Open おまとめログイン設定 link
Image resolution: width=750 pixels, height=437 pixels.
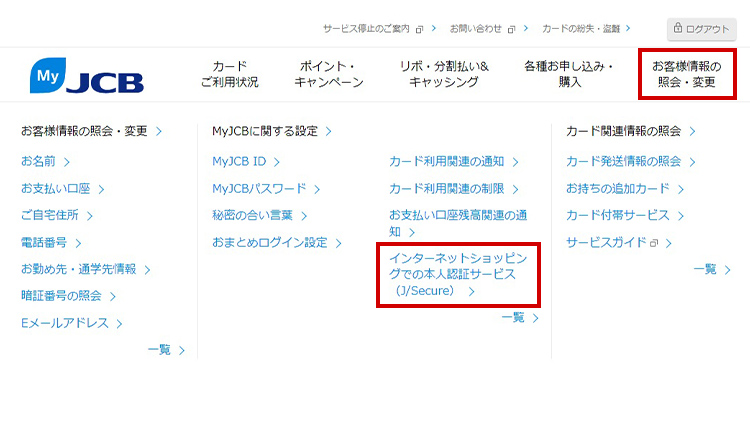point(270,243)
